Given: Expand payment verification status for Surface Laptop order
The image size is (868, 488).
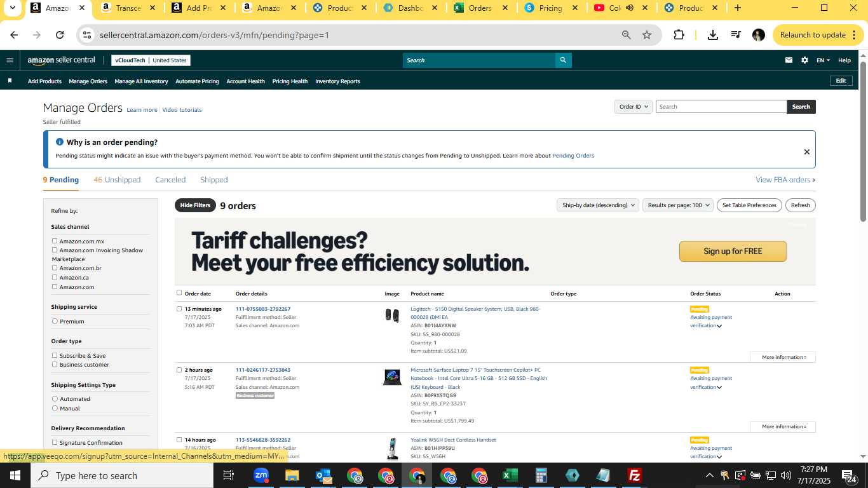Looking at the screenshot, I should pos(719,388).
